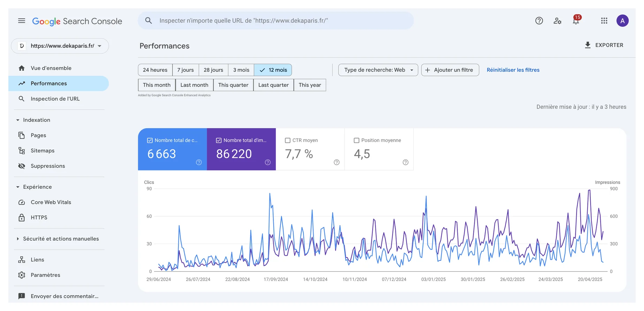The width and height of the screenshot is (644, 311).
Task: Enable the Position moyenne checkbox
Action: pos(356,140)
